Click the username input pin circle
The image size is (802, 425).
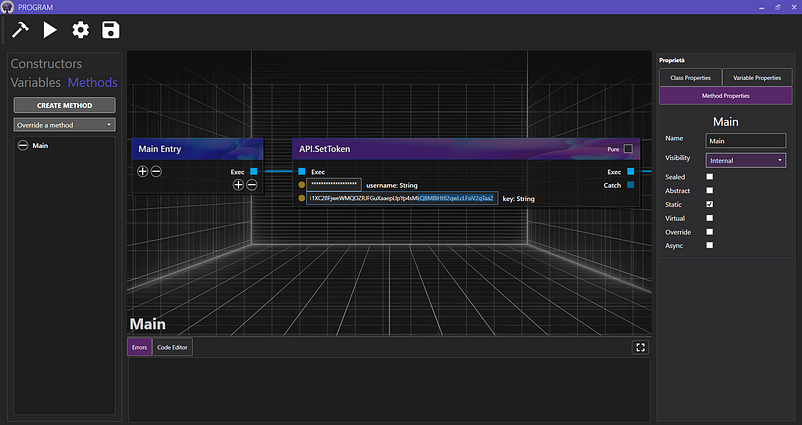(302, 185)
